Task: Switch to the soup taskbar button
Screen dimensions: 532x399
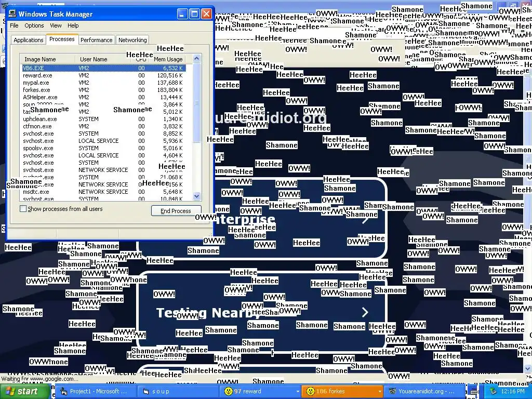Action: [178, 391]
